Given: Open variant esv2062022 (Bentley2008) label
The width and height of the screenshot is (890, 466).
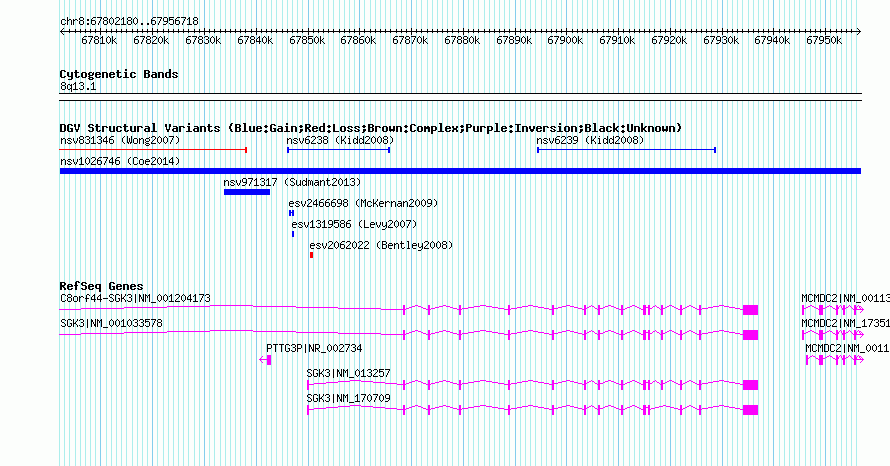Looking at the screenshot, I should 381,245.
